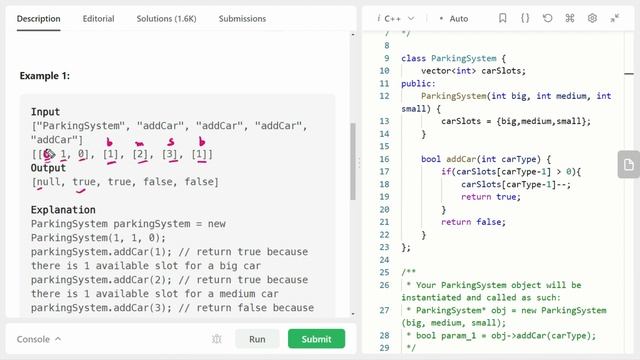The height and width of the screenshot is (360, 640).
Task: Open the C++ language dropdown
Action: [396, 19]
